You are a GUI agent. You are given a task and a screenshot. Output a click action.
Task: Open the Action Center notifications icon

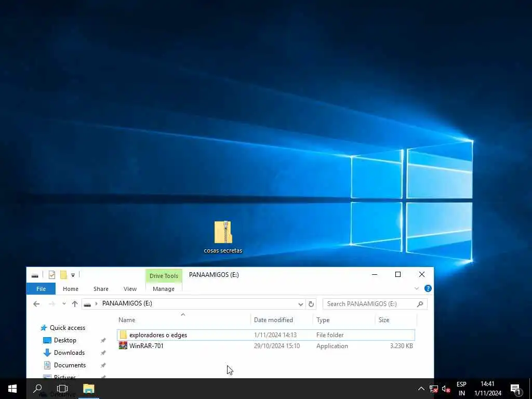coord(516,389)
